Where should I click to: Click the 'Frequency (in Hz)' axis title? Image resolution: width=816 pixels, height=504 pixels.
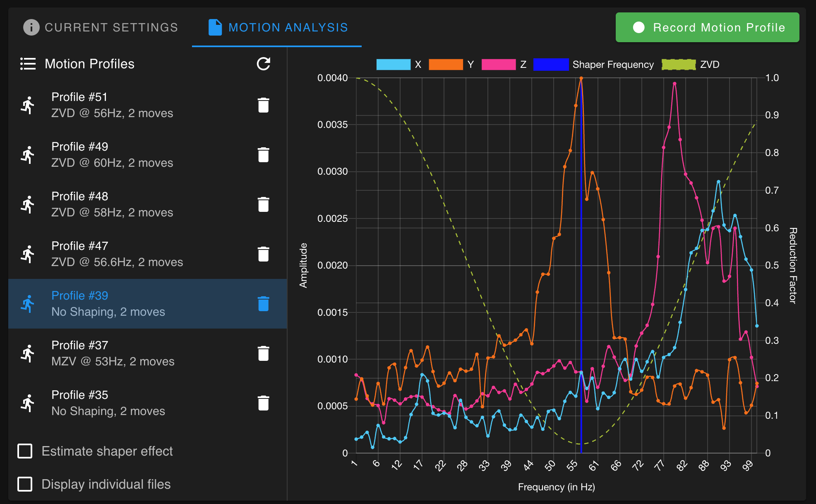(x=557, y=487)
